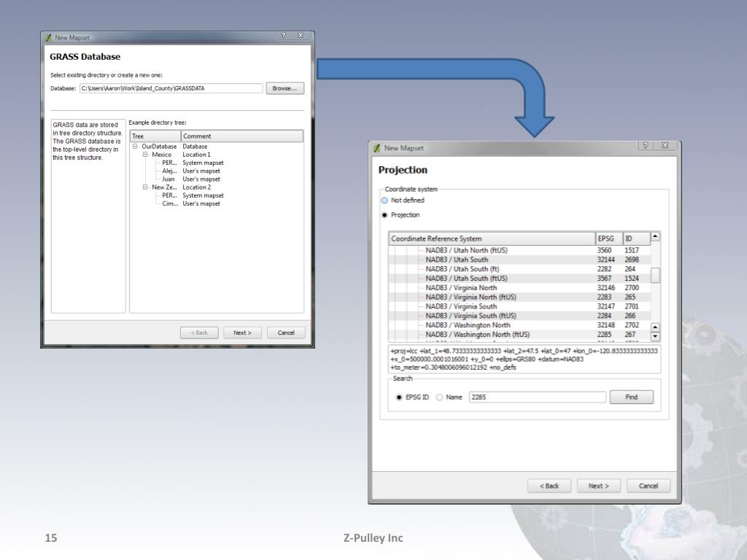
Task: Click the help question mark in Projection dialog
Action: pyautogui.click(x=645, y=146)
